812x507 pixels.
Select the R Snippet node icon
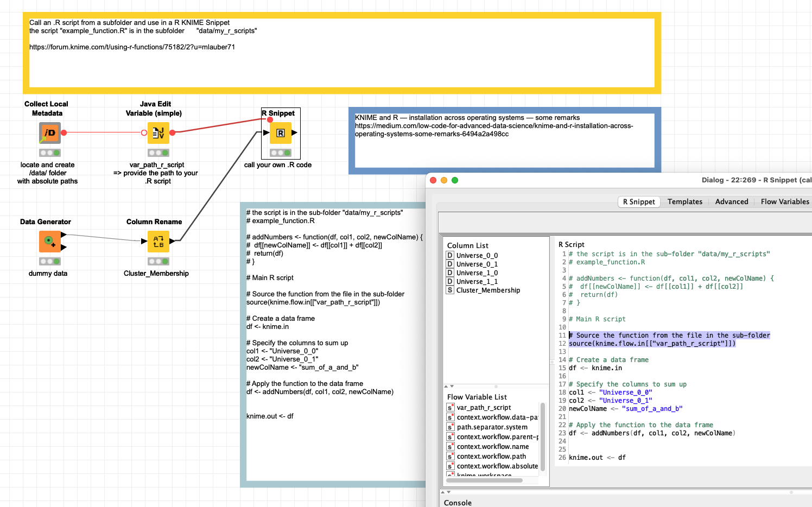(x=281, y=133)
